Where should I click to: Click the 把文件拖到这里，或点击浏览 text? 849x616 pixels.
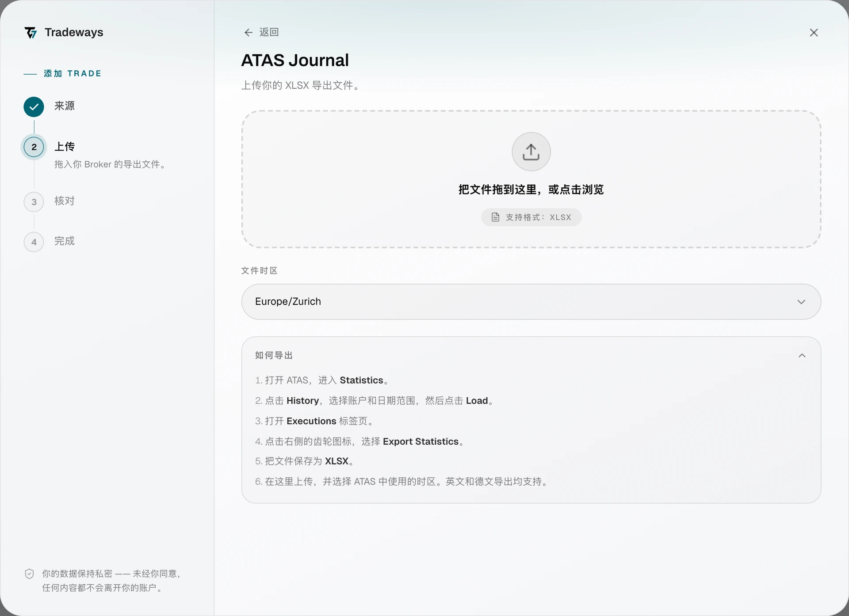531,190
